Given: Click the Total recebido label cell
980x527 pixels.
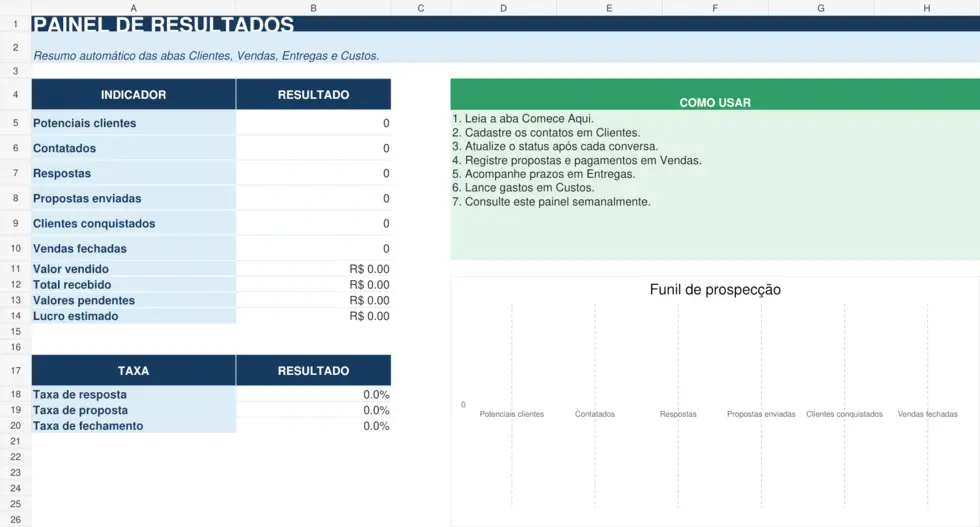Looking at the screenshot, I should 134,284.
